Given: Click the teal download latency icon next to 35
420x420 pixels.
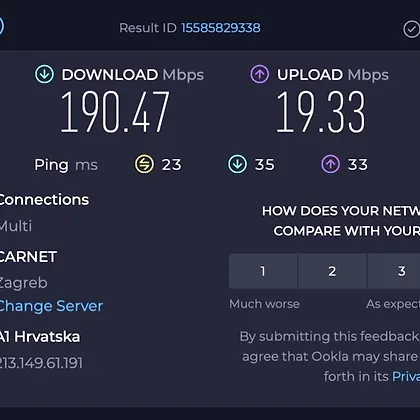Looking at the screenshot, I should 237,164.
